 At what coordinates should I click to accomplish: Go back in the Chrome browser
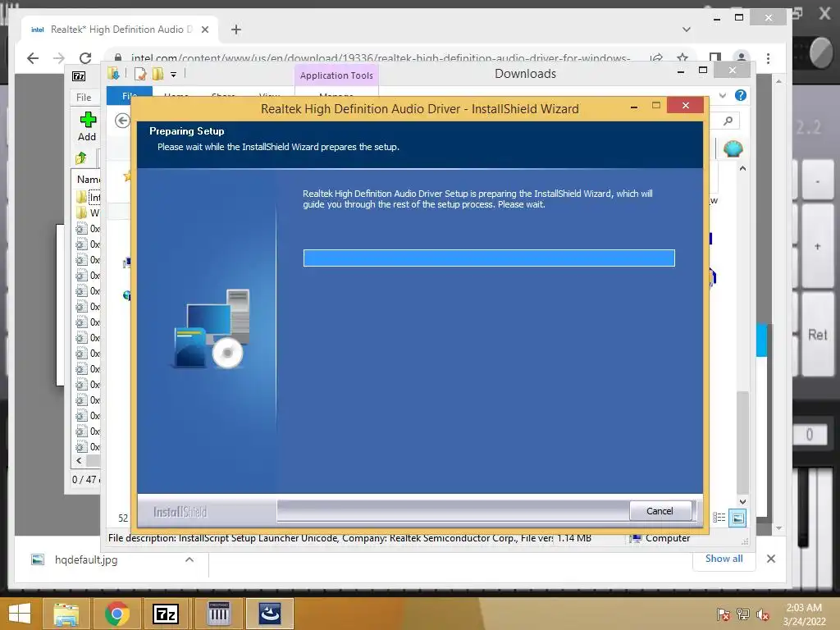click(x=33, y=58)
